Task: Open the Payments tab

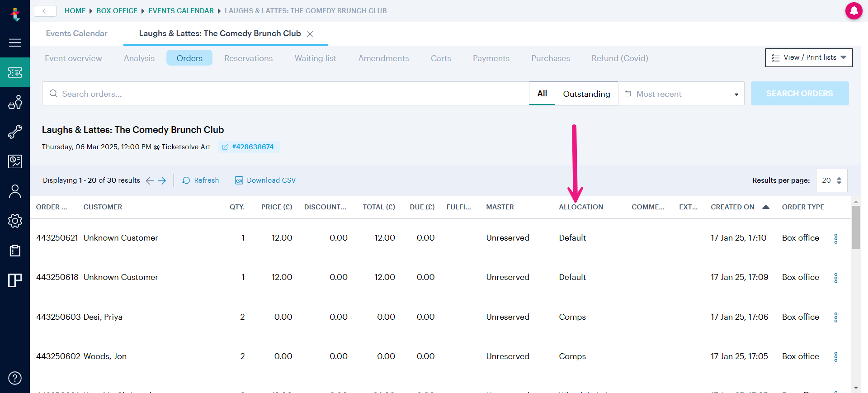Action: pyautogui.click(x=491, y=58)
